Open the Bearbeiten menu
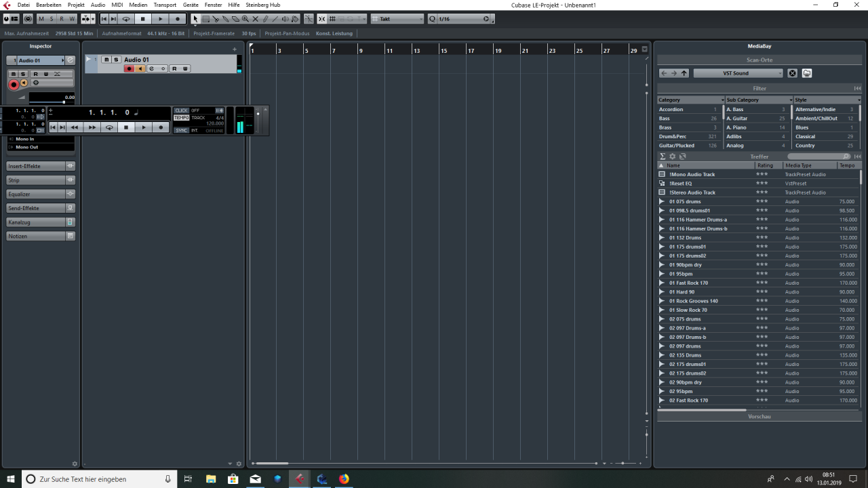 [x=49, y=5]
